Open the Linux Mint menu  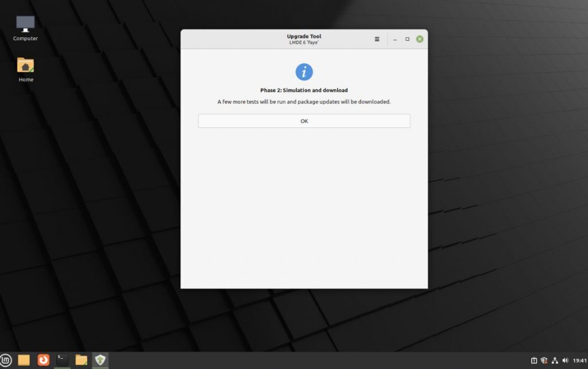(7, 360)
